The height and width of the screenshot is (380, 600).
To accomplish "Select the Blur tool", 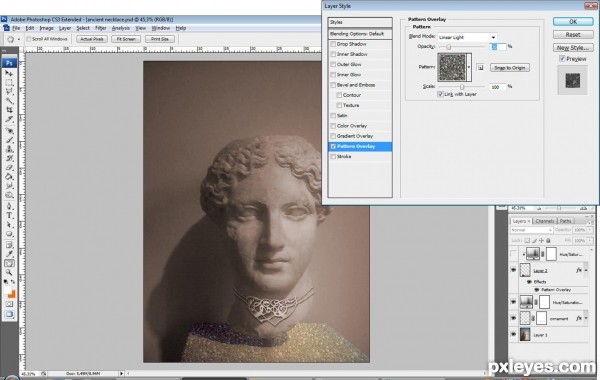I will click(x=9, y=186).
